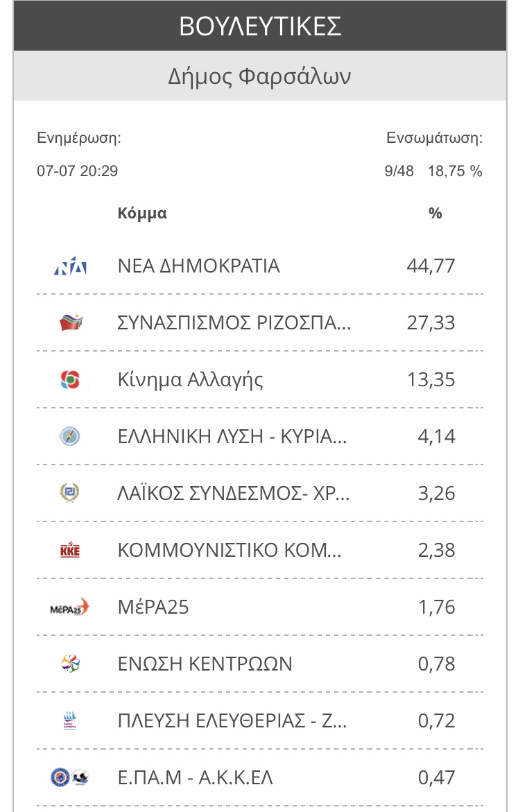
Task: Click the Κόμμα column header
Action: (x=142, y=214)
